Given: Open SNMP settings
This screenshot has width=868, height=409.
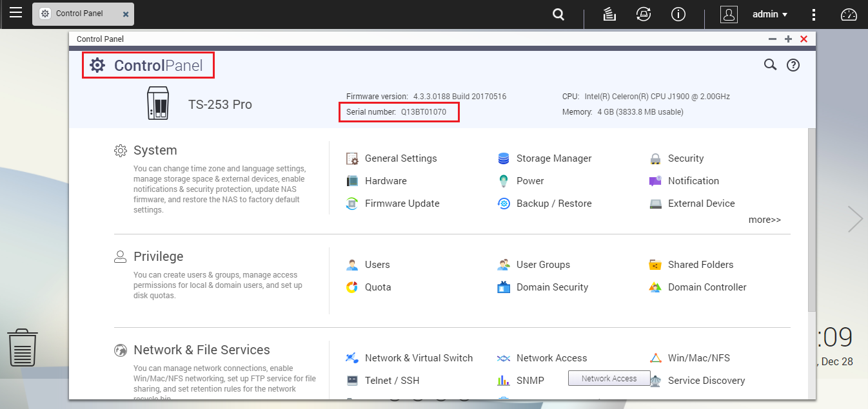Looking at the screenshot, I should click(x=521, y=381).
